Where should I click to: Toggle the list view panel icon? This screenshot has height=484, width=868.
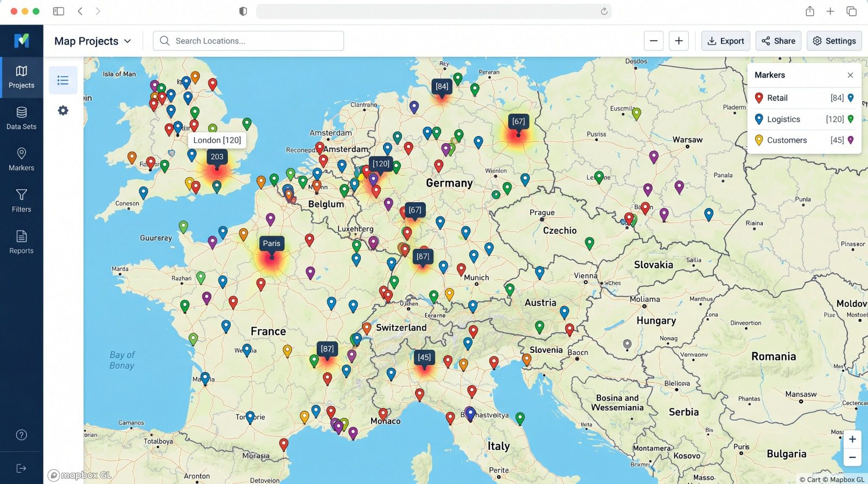tap(63, 80)
